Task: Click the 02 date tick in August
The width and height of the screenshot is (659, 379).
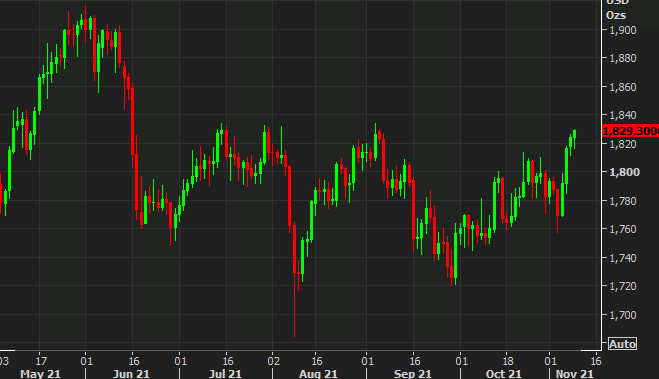Action: pyautogui.click(x=273, y=361)
